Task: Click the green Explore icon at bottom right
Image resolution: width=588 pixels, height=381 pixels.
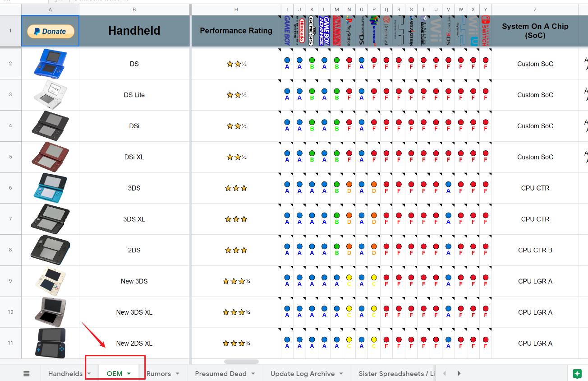Action: 577,373
